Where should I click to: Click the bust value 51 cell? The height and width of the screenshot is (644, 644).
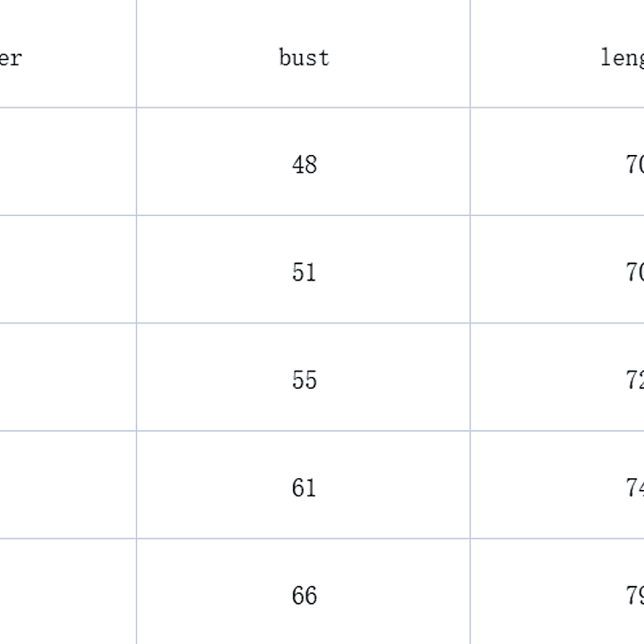point(304,272)
